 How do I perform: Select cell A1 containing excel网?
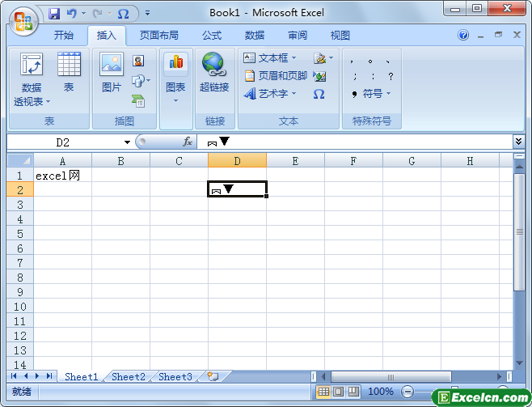63,176
